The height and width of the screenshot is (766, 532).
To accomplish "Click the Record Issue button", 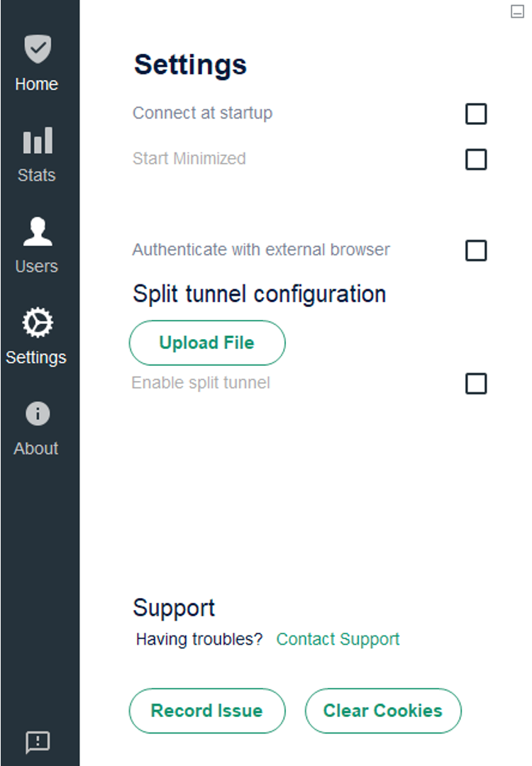I will [206, 711].
